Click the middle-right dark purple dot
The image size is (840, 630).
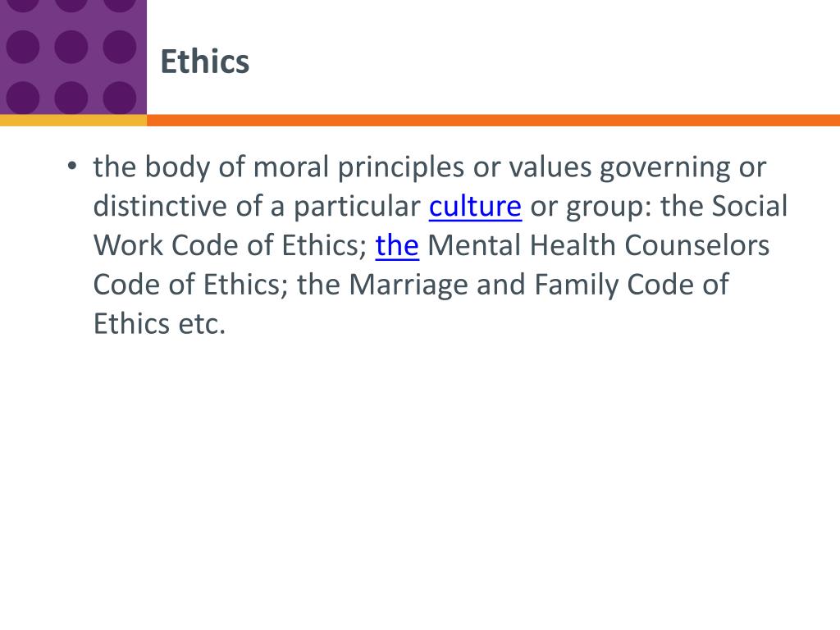pyautogui.click(x=120, y=47)
